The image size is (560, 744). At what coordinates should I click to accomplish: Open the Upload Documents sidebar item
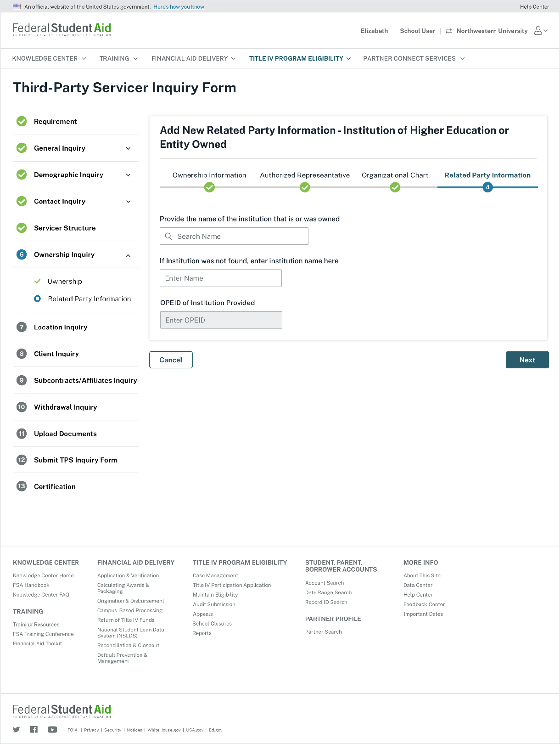point(65,434)
